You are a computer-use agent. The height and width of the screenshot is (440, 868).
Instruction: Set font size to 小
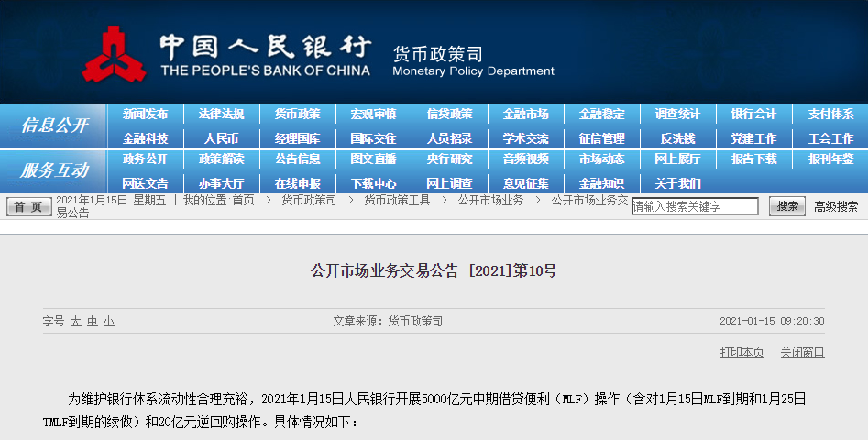(x=108, y=322)
